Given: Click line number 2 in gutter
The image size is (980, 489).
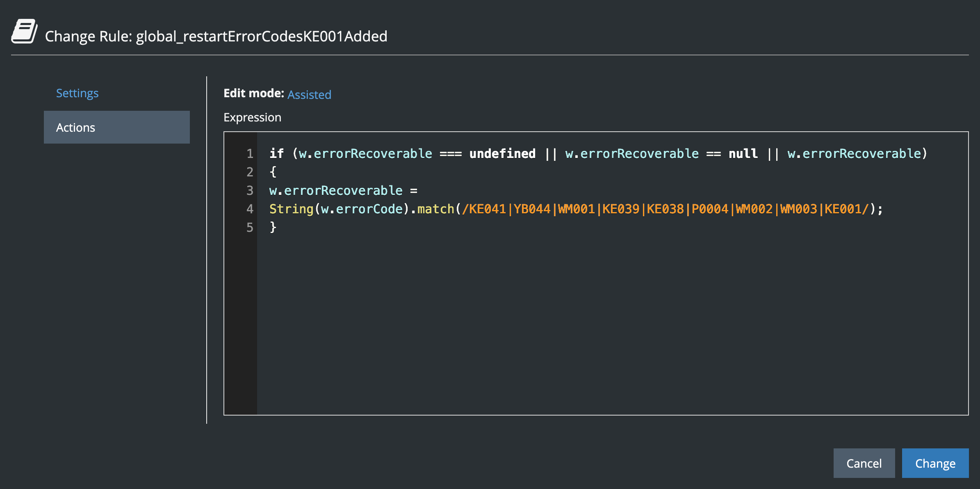Looking at the screenshot, I should [x=249, y=172].
